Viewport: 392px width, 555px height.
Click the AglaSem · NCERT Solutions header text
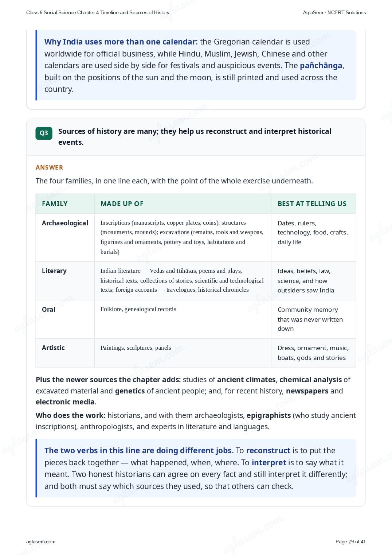(334, 12)
